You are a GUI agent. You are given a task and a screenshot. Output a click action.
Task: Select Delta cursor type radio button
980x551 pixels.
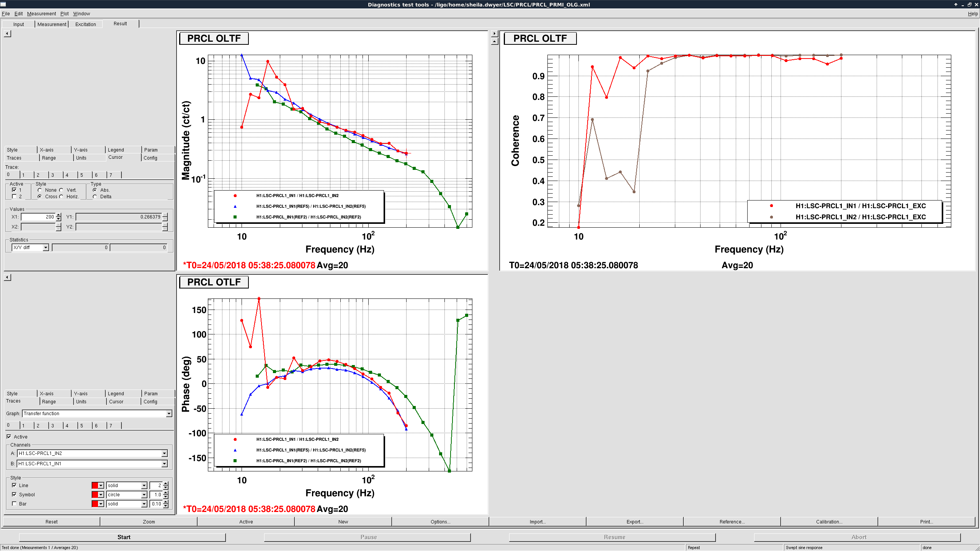[95, 197]
